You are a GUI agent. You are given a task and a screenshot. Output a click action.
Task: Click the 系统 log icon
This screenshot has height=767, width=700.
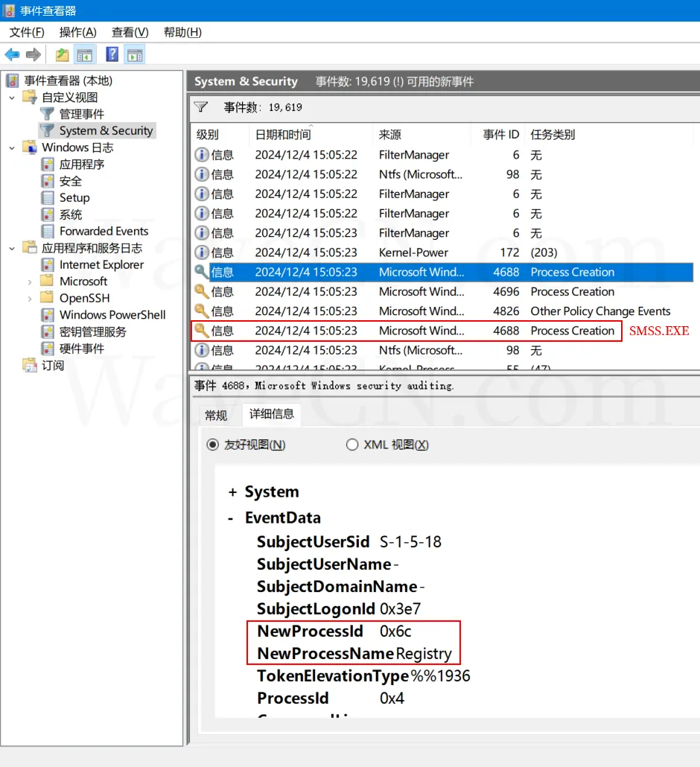pyautogui.click(x=48, y=214)
